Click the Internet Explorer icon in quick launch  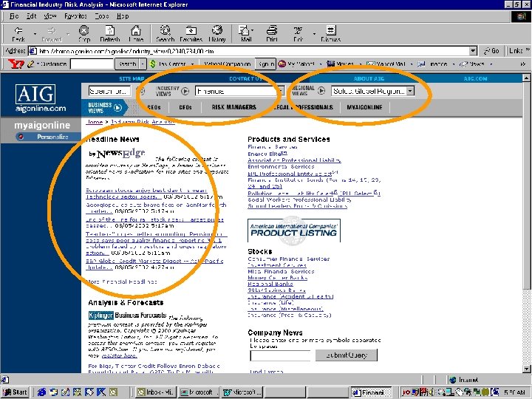tap(41, 392)
